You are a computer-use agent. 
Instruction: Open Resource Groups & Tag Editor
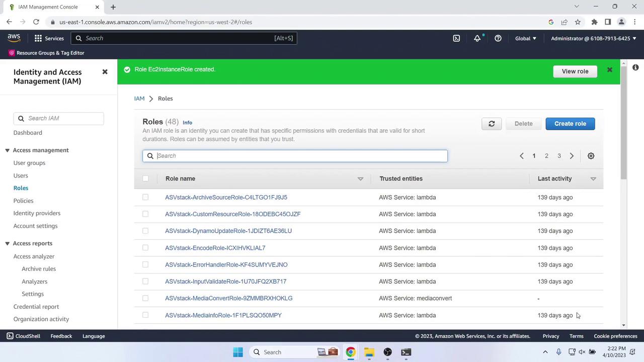tap(46, 53)
